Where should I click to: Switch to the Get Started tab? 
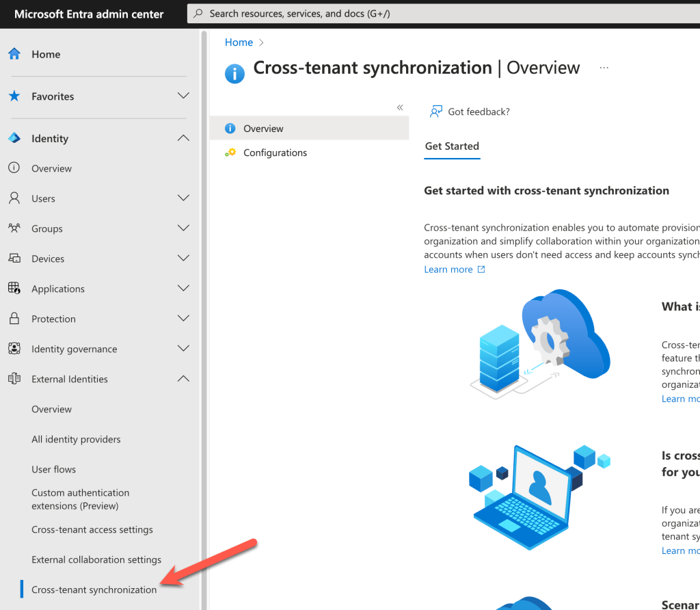(x=452, y=146)
